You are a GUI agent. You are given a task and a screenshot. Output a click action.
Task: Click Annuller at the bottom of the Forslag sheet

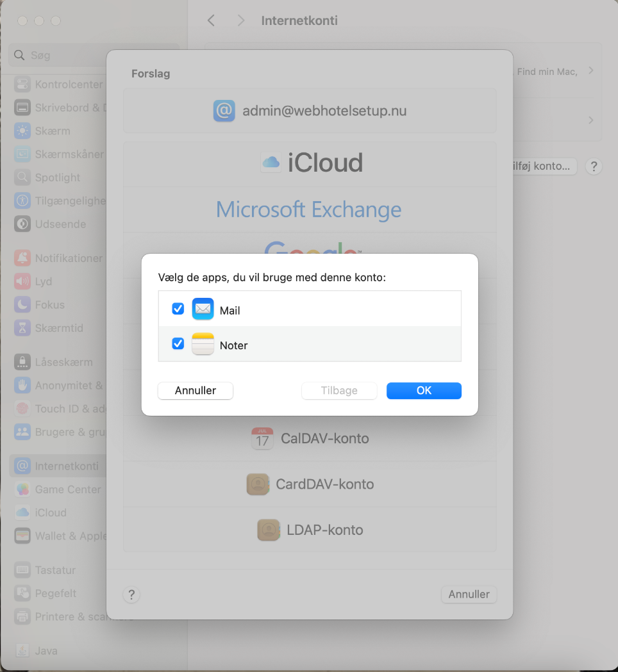[469, 594]
